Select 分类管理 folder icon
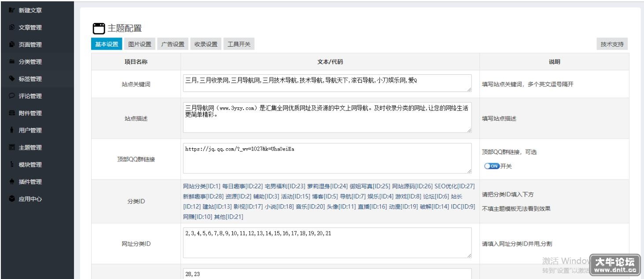644x279 pixels. point(11,62)
